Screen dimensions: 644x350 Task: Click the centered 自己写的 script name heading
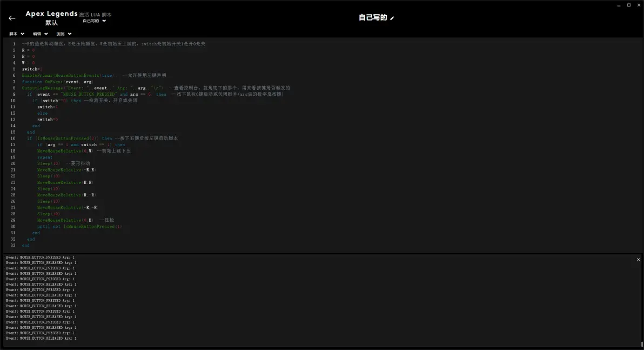(x=373, y=17)
